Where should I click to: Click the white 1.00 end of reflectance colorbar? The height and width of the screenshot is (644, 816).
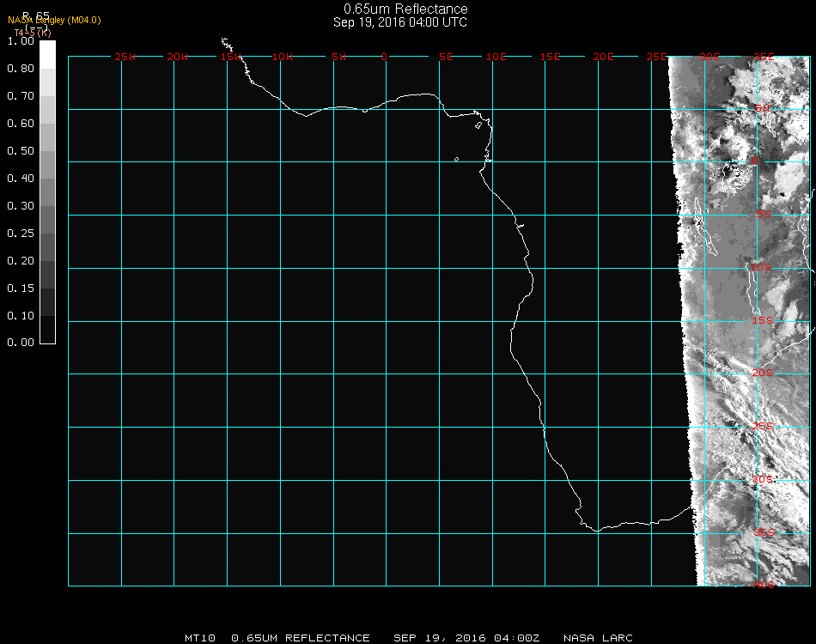pos(48,47)
